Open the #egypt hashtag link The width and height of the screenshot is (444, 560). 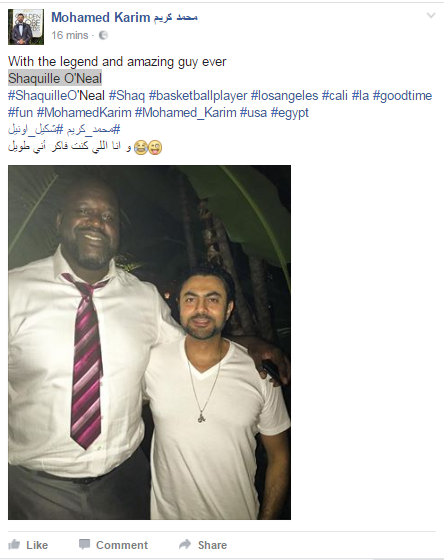coord(290,113)
